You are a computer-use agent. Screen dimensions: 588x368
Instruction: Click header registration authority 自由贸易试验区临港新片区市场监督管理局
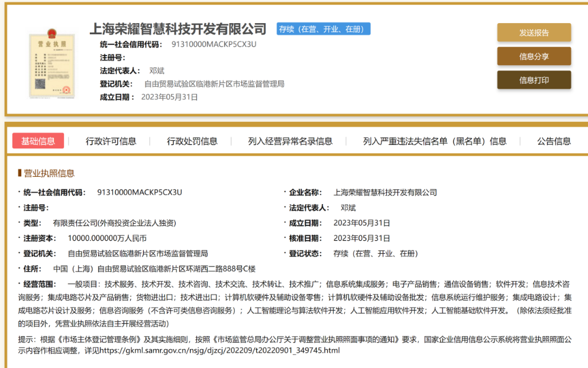coord(214,84)
